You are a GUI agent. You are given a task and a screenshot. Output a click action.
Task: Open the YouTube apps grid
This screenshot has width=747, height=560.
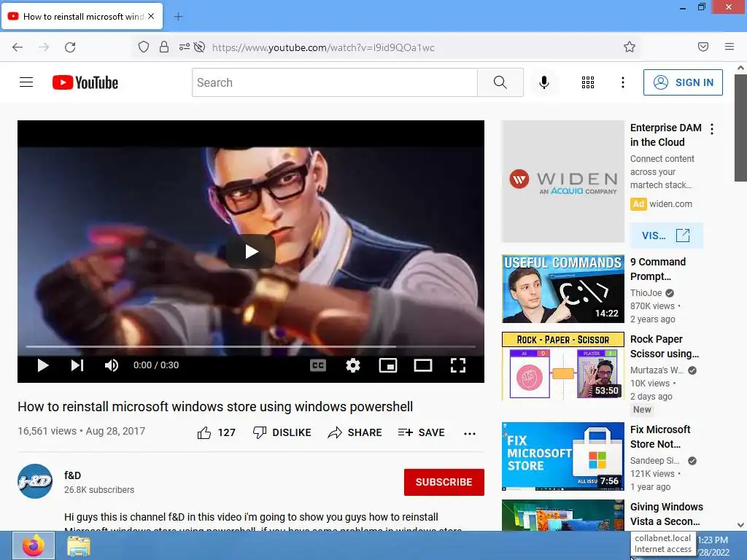588,82
